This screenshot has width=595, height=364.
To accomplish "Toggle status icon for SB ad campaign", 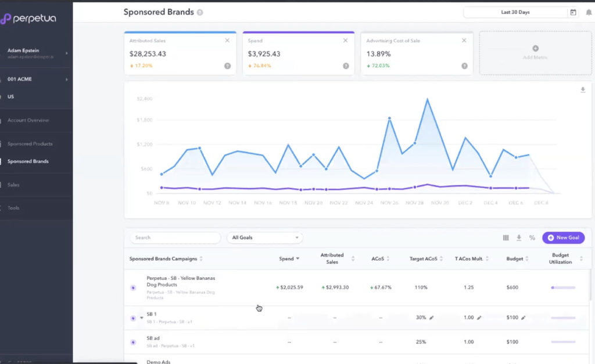I will point(133,343).
